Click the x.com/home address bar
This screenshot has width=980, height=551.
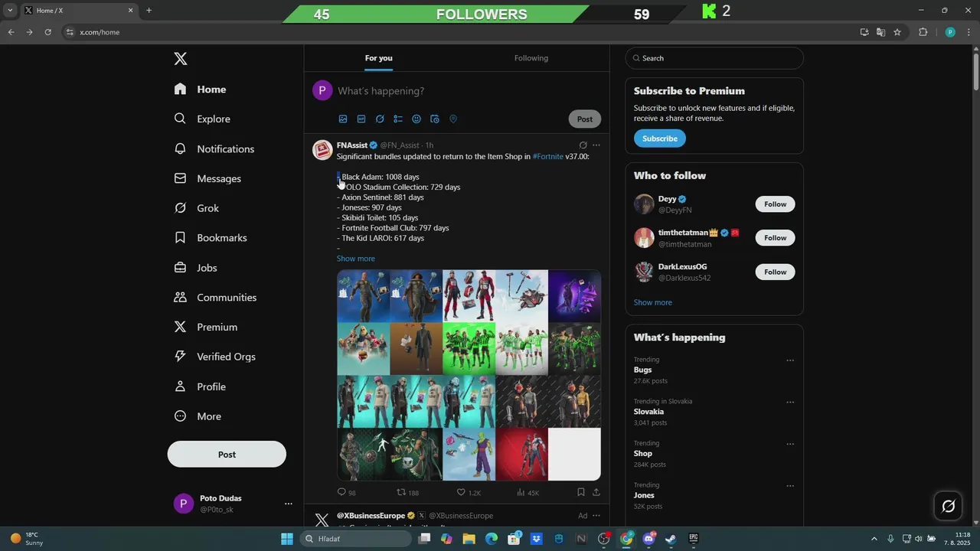click(459, 32)
